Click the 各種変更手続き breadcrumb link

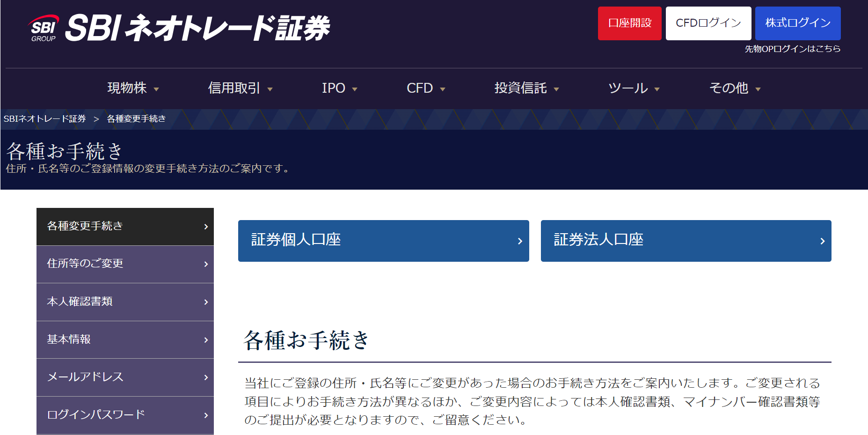coord(136,119)
